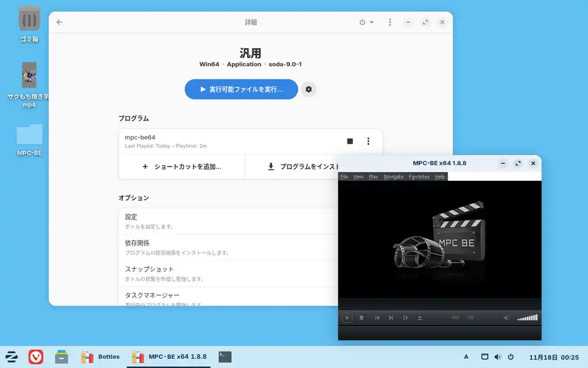
Task: Click the 実行可能ファイルを実行 button
Action: 241,89
